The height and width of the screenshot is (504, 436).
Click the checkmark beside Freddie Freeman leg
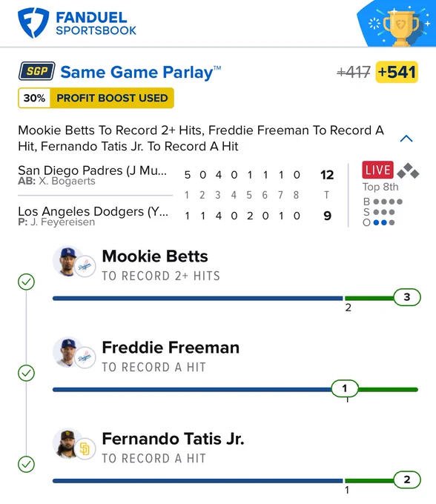tap(27, 373)
